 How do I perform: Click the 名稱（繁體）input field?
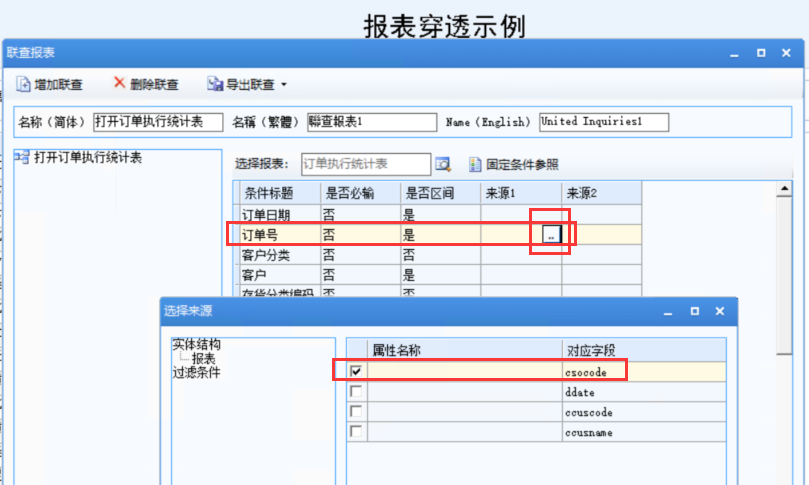tap(372, 122)
